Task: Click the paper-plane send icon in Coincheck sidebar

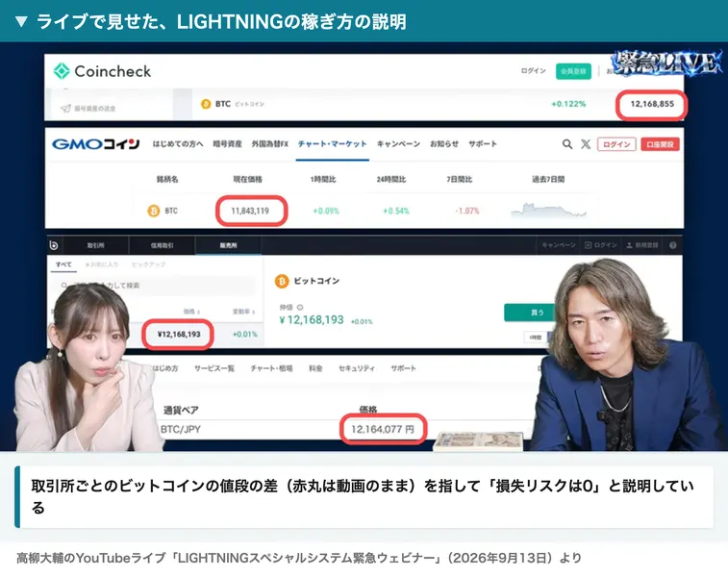Action: point(66,108)
